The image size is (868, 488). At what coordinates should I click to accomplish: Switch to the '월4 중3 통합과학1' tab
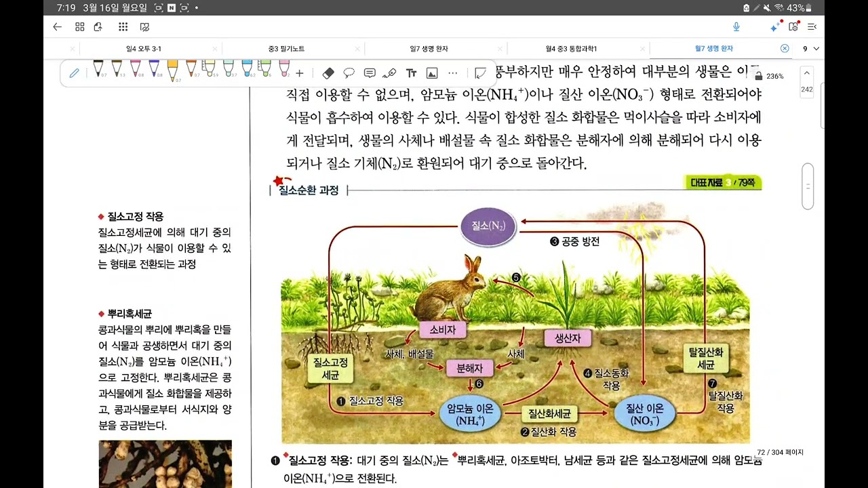point(571,49)
